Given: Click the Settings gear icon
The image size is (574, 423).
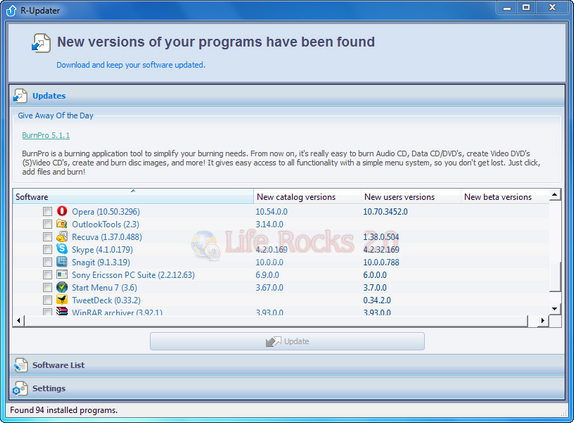Looking at the screenshot, I should click(20, 388).
